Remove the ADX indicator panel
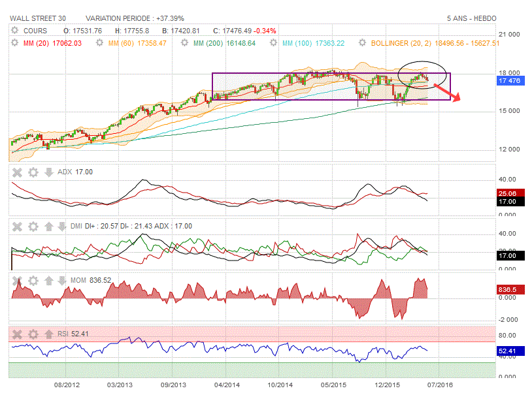The height and width of the screenshot is (397, 532). pos(17,172)
